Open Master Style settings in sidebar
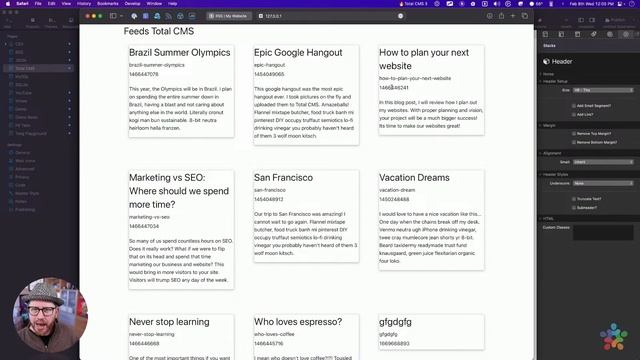The width and height of the screenshot is (640, 360). (27, 193)
